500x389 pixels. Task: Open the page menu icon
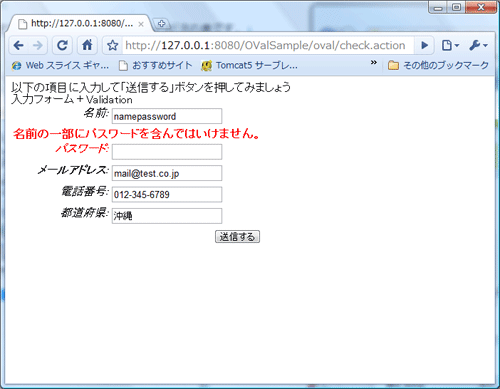pos(450,45)
